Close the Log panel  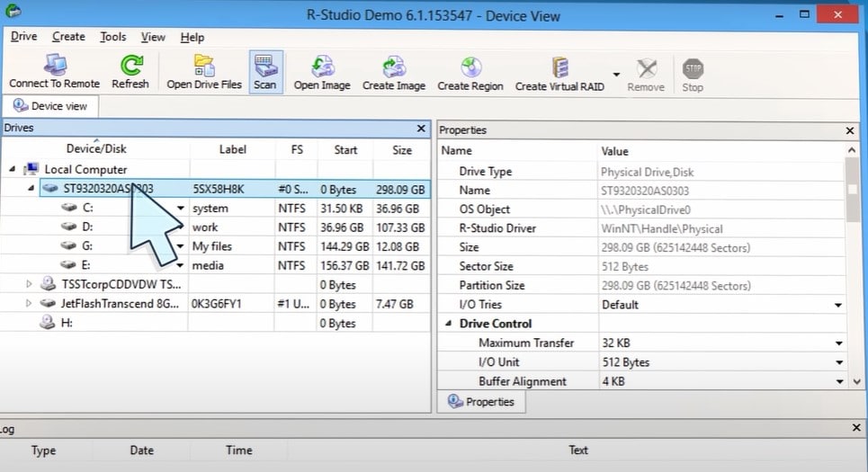click(856, 427)
